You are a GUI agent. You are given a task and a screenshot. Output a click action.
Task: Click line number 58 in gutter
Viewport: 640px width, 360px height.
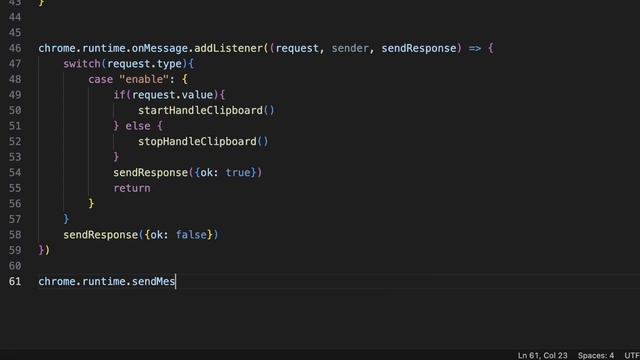tap(15, 235)
